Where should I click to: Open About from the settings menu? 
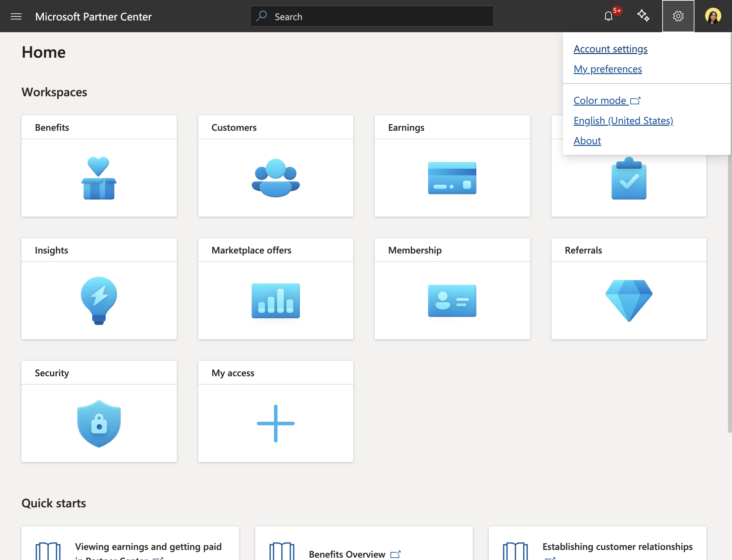click(x=587, y=141)
